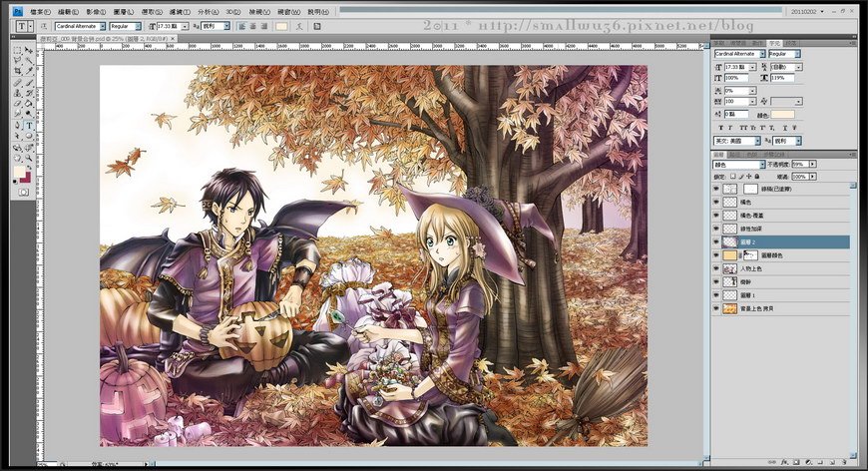Select the Magic Wand tool
868x471 pixels.
(29, 61)
